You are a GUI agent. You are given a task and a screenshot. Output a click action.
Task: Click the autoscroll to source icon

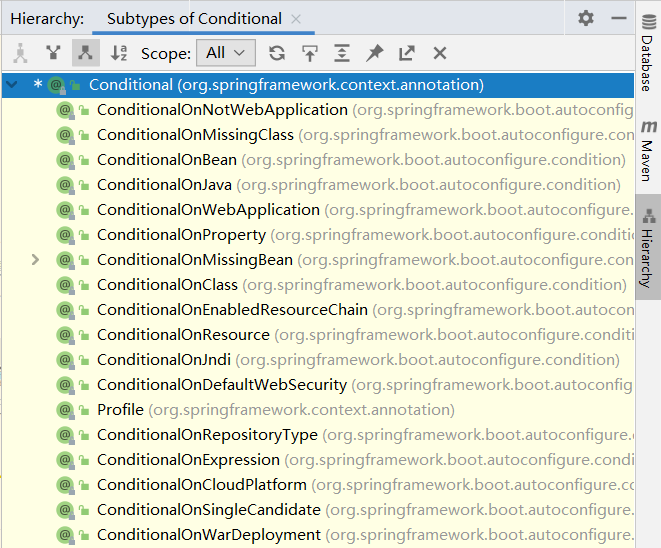pyautogui.click(x=310, y=53)
